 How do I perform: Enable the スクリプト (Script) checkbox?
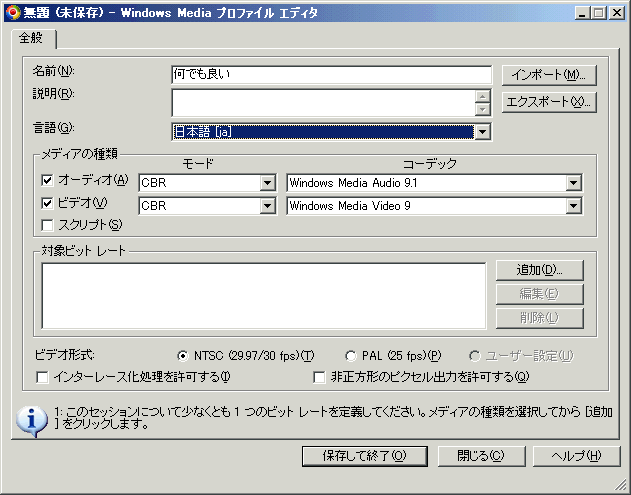coord(47,225)
